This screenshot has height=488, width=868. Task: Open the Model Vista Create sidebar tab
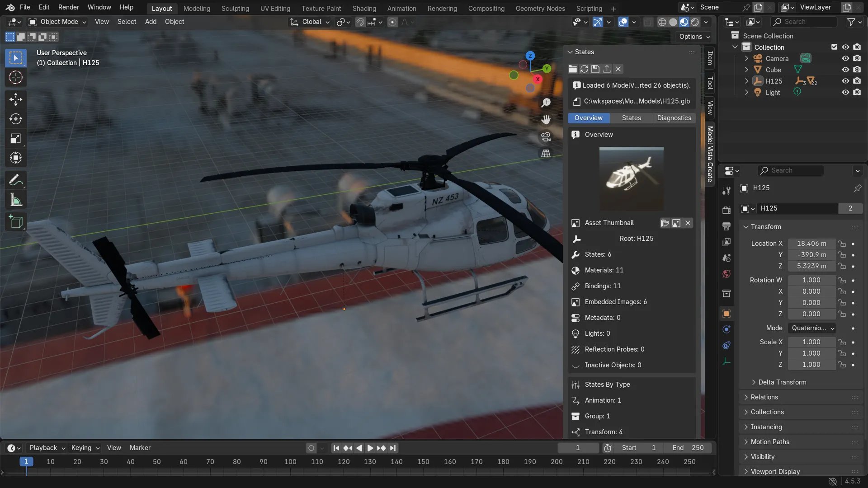click(710, 154)
